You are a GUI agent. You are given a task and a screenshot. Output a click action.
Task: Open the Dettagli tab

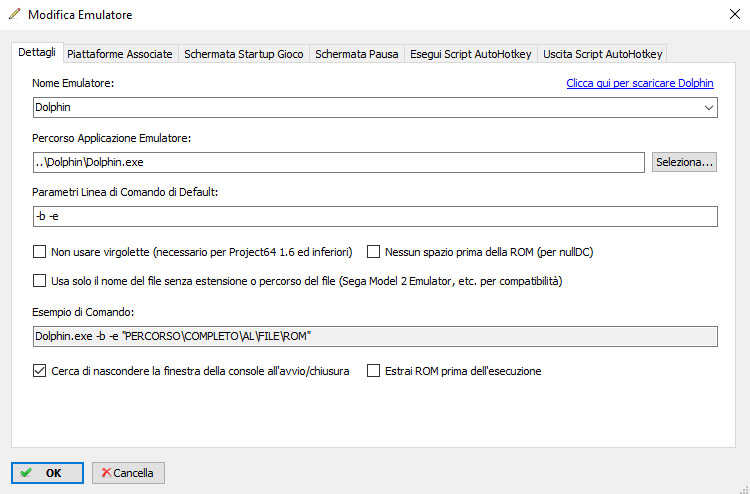[x=37, y=53]
